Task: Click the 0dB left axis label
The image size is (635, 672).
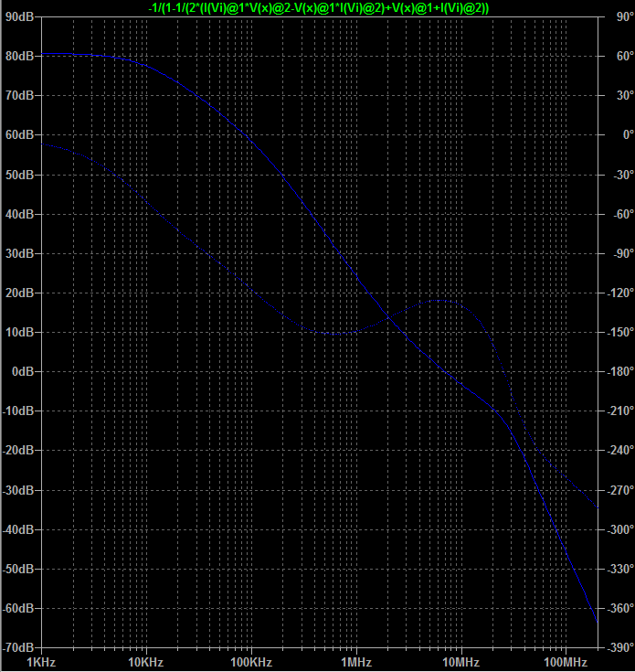Action: [23, 371]
